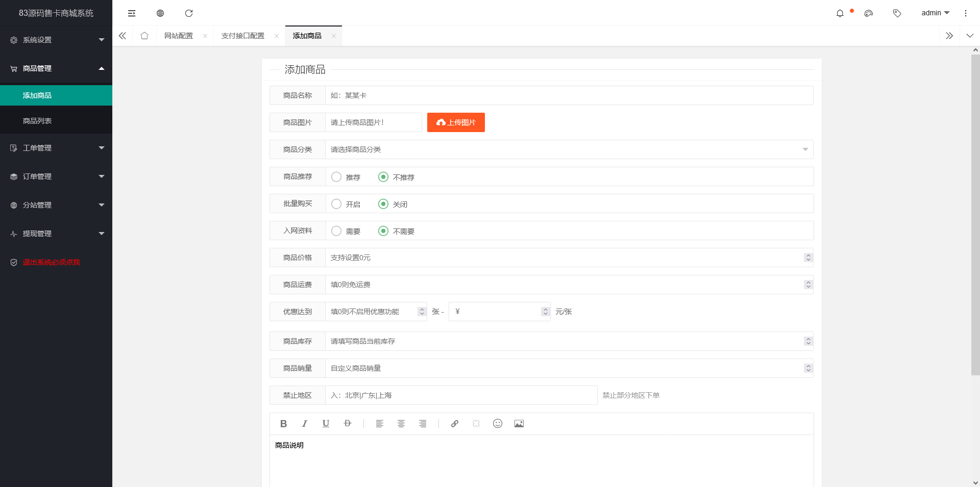The image size is (980, 487).
Task: Apply italic formatting in the editor
Action: click(x=305, y=423)
